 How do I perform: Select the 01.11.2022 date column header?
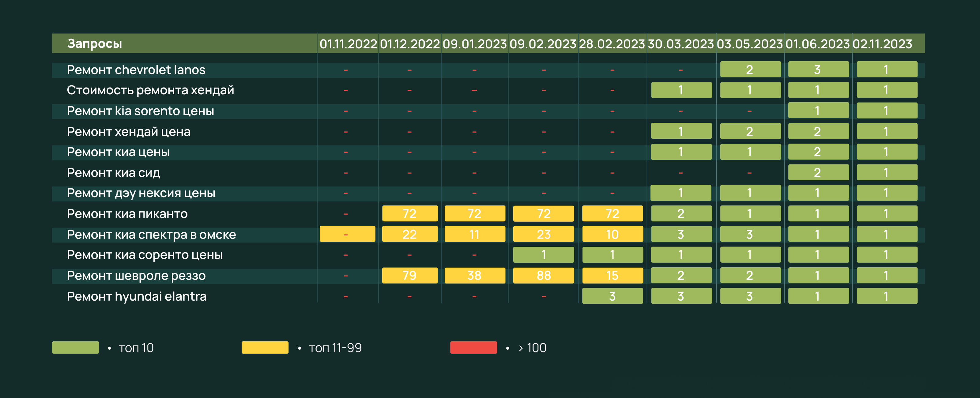(348, 44)
